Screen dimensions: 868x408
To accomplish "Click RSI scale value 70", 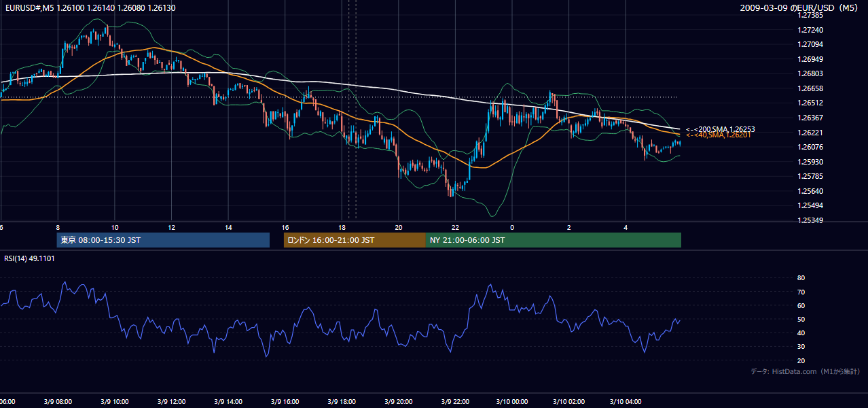I will pyautogui.click(x=801, y=292).
